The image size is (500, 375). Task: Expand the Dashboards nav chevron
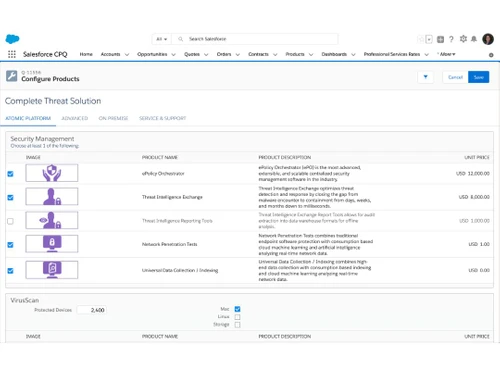coord(353,54)
